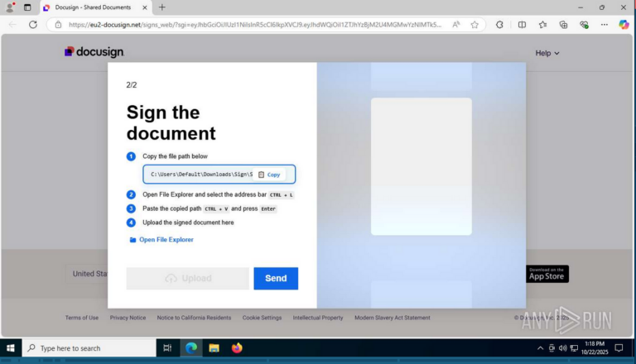Open the Copilot sidebar icon
The width and height of the screenshot is (636, 364).
click(x=624, y=25)
